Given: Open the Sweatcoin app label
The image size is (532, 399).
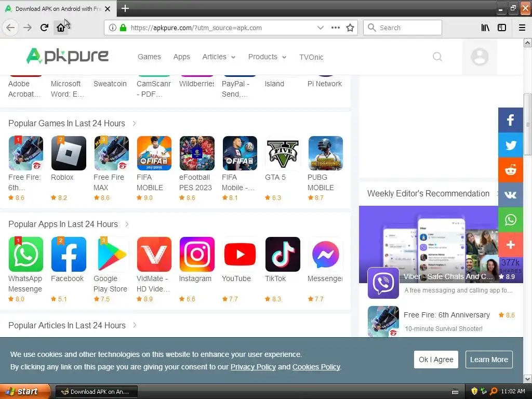Looking at the screenshot, I should (110, 84).
